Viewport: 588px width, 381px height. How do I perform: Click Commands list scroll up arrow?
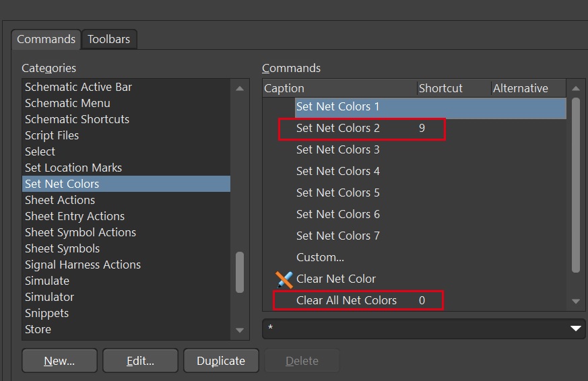(576, 89)
